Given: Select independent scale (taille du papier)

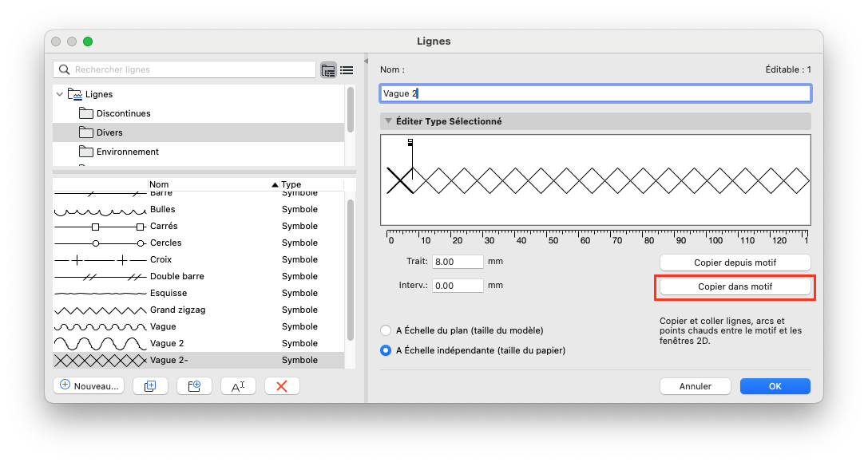Looking at the screenshot, I should pyautogui.click(x=386, y=351).
